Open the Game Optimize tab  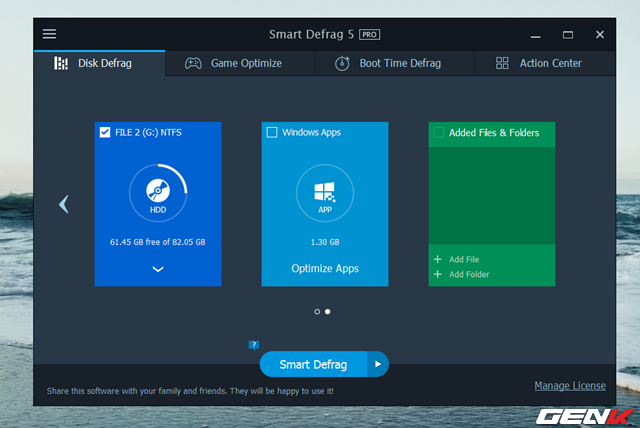tap(240, 63)
